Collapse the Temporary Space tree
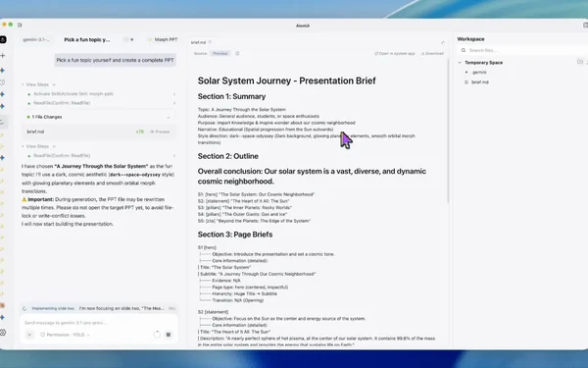This screenshot has height=368, width=588. coord(460,63)
